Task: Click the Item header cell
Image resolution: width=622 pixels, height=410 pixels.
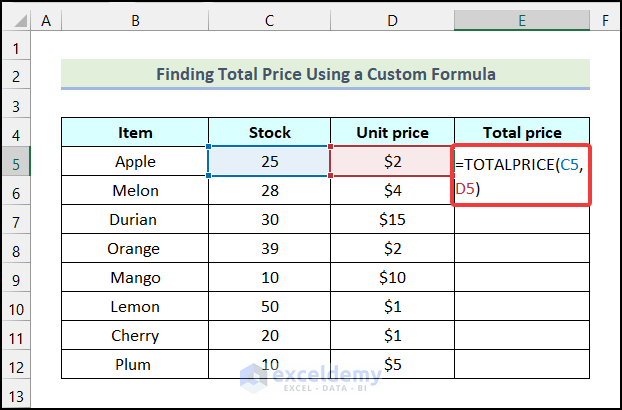Action: [x=135, y=132]
